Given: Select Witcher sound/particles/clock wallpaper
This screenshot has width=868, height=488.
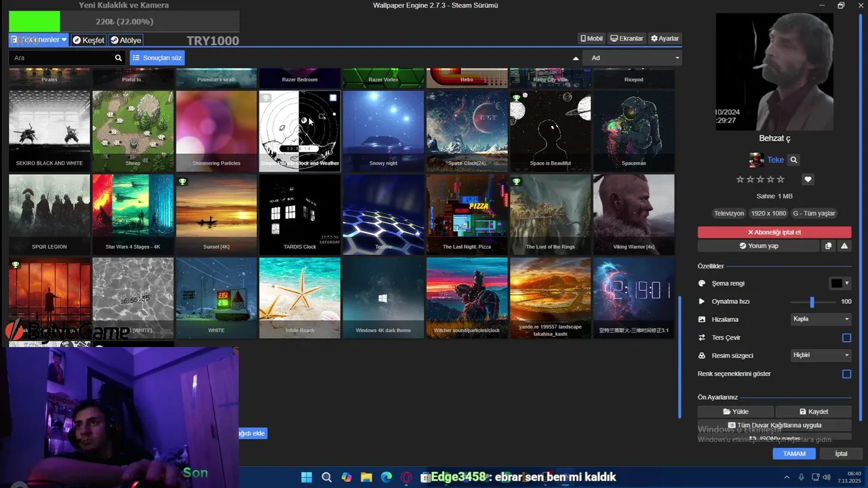Looking at the screenshot, I should point(467,298).
